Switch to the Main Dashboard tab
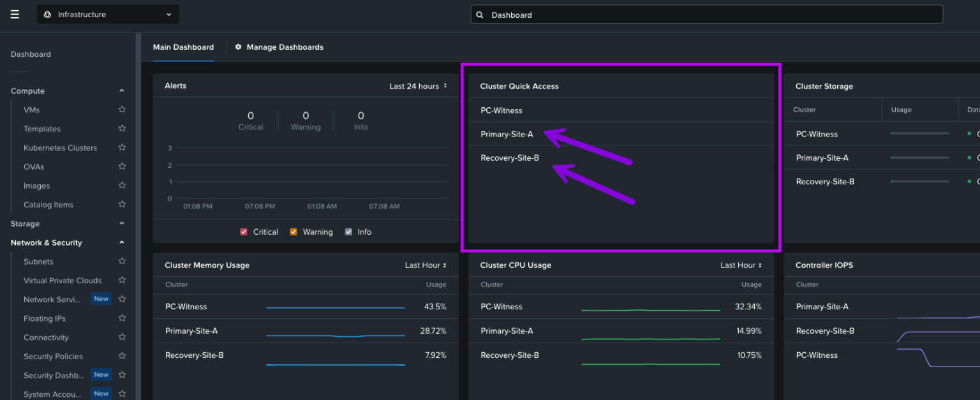The image size is (980, 400). click(x=183, y=47)
